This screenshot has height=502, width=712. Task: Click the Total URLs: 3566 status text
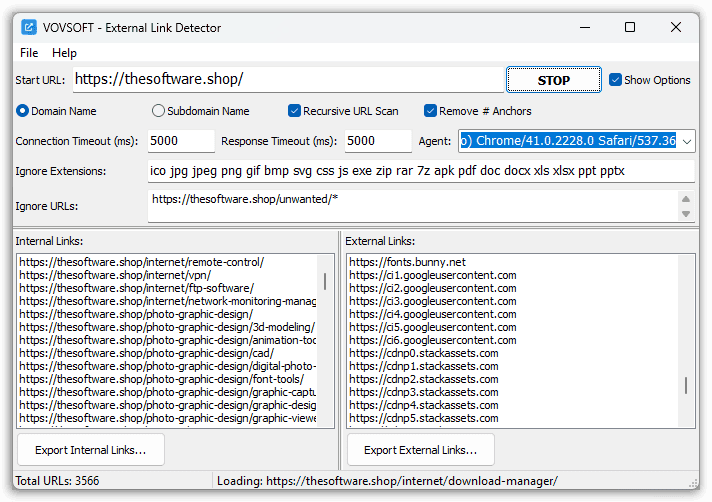(x=57, y=481)
